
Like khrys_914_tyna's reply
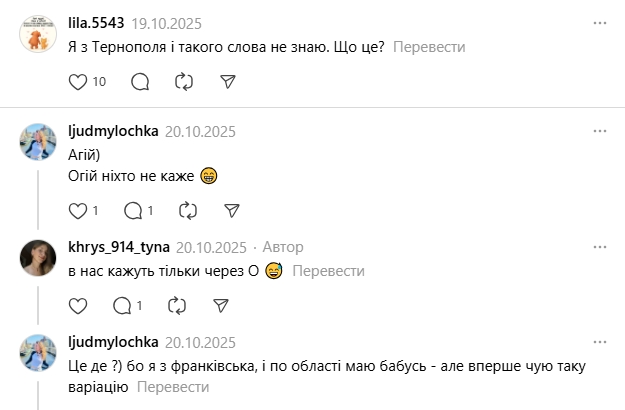pyautogui.click(x=78, y=305)
